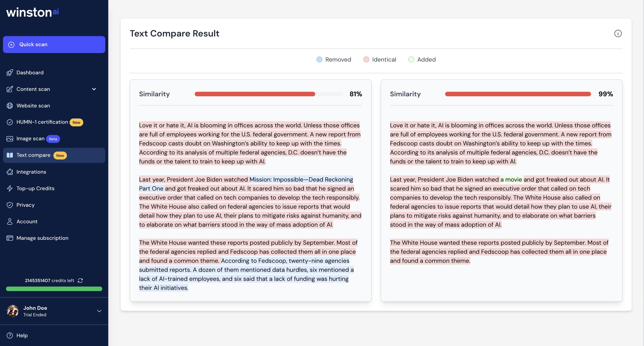Click the Website scan globe icon
Image resolution: width=644 pixels, height=346 pixels.
pos(10,106)
